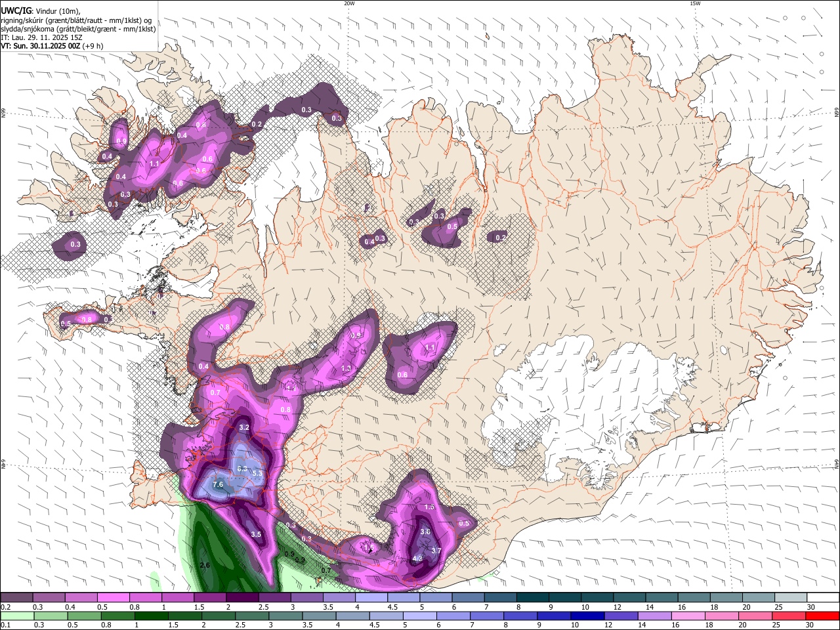The width and height of the screenshot is (840, 630).
Task: Select dark purple snow legend swatch for 2–2.5
Action: click(x=241, y=598)
